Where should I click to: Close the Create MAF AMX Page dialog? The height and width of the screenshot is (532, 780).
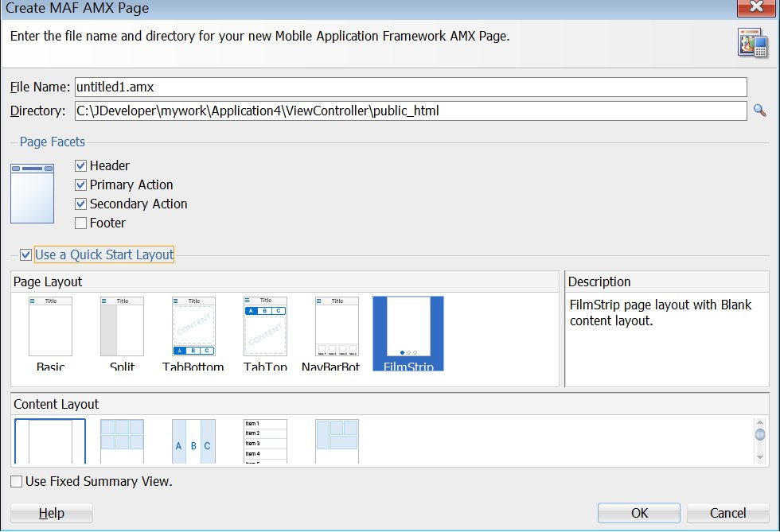(756, 7)
